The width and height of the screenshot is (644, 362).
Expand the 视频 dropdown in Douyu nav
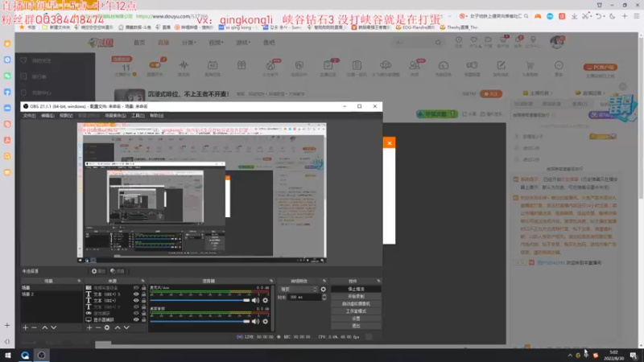(x=216, y=43)
